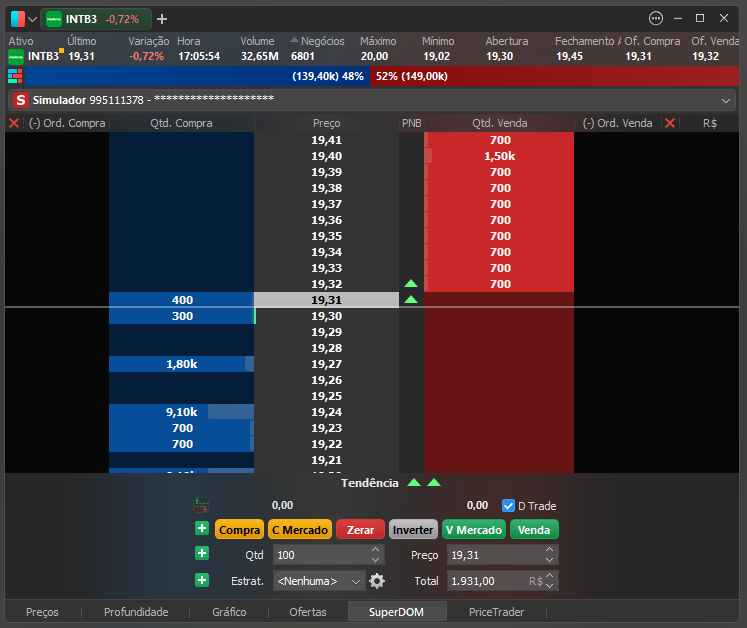Viewport: 747px width, 628px height.
Task: Open the circled ellipsis options menu
Action: pos(656,19)
